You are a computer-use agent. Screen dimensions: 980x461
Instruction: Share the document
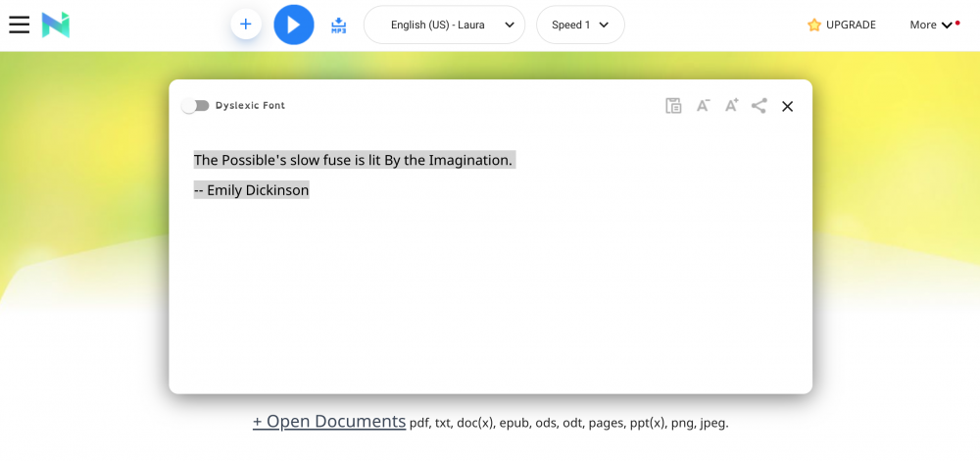[x=759, y=106]
